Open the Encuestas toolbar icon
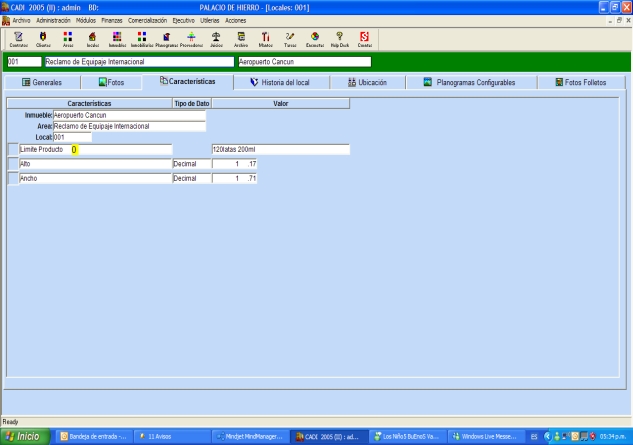The image size is (633, 445). click(315, 39)
